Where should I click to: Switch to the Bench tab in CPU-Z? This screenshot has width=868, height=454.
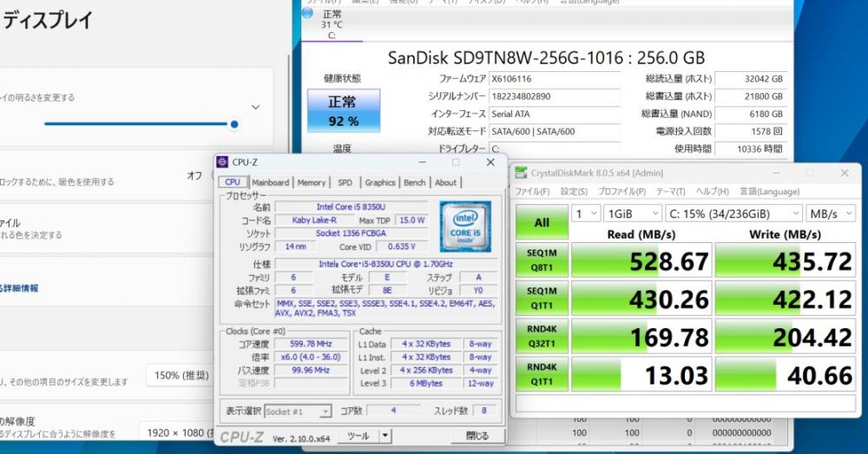[x=414, y=182]
